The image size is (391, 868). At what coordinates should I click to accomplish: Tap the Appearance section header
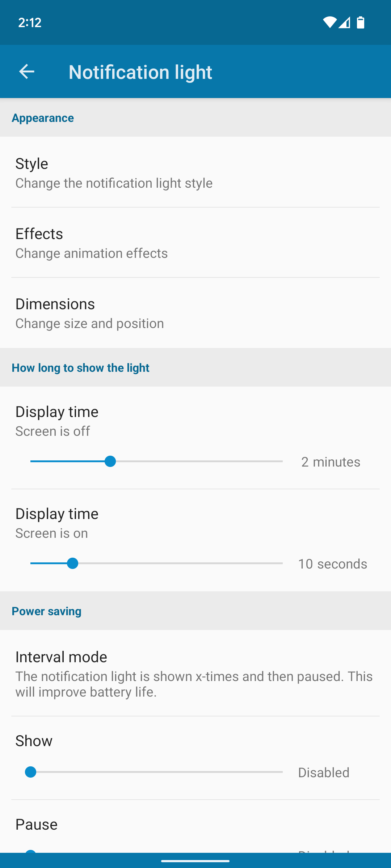(43, 118)
